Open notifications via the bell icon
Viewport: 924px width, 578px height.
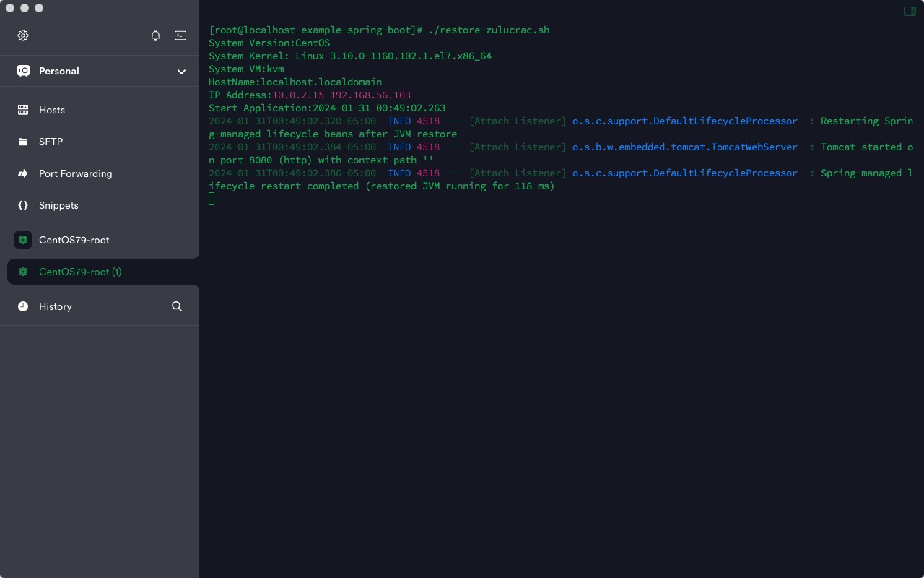pos(155,35)
